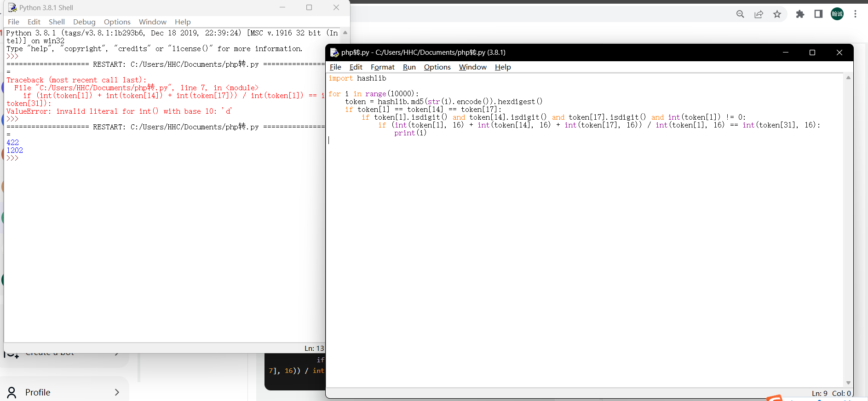Expand the Profile chevron arrow
The width and height of the screenshot is (868, 401).
point(117,392)
